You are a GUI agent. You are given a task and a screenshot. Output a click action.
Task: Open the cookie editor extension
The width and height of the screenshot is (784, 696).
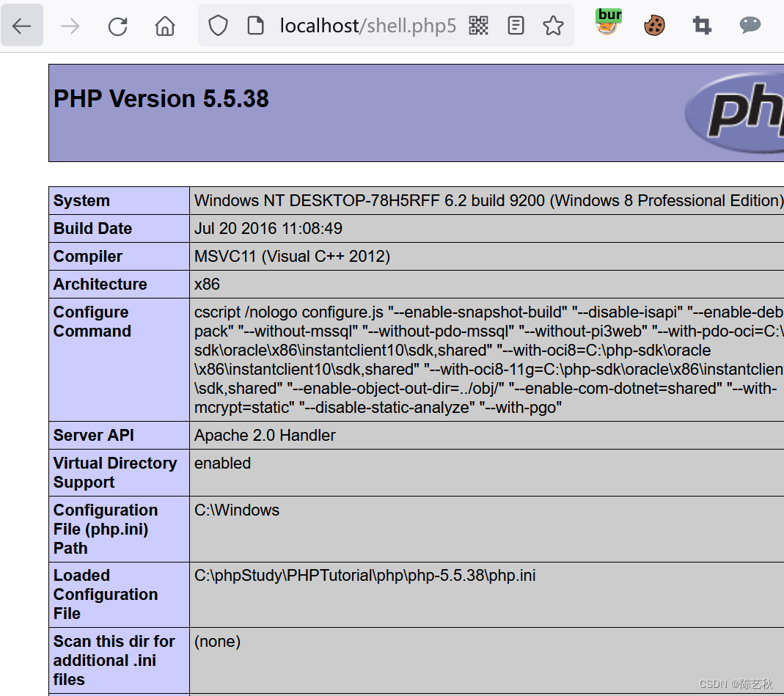point(654,26)
